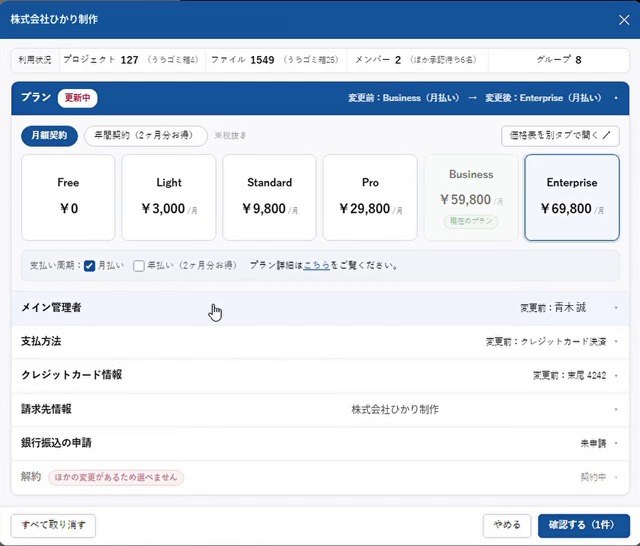Click すべて取り消す button

tap(53, 526)
